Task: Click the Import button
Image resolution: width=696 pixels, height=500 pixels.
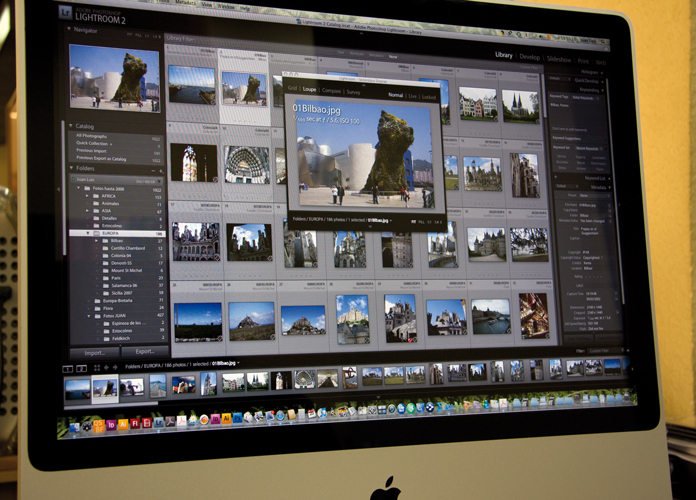Action: click(95, 353)
